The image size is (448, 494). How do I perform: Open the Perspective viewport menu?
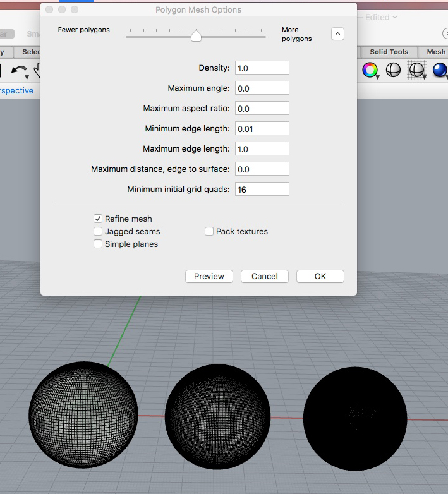pyautogui.click(x=16, y=91)
